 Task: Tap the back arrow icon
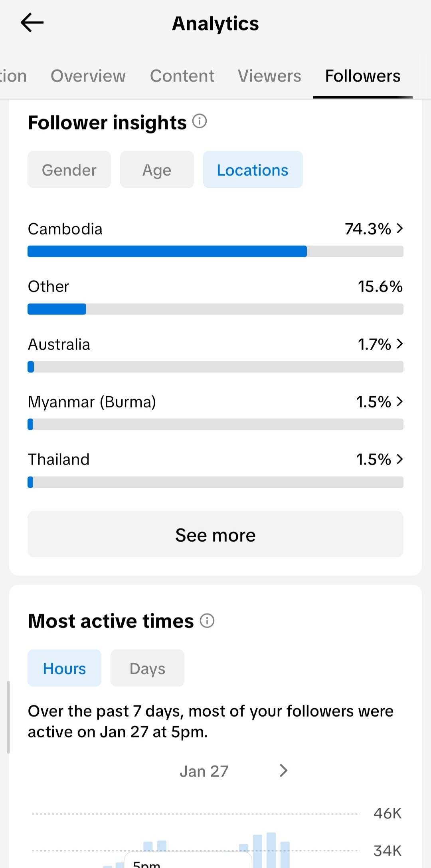(x=32, y=23)
